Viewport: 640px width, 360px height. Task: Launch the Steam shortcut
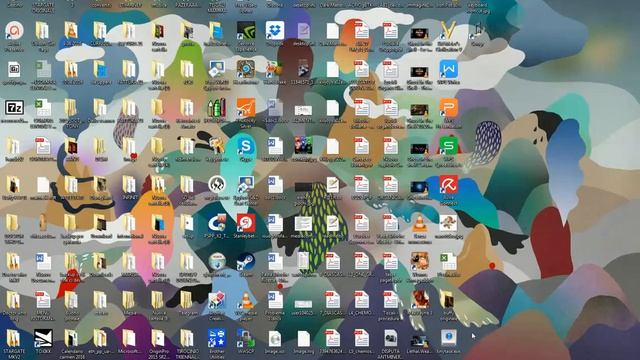[246, 262]
